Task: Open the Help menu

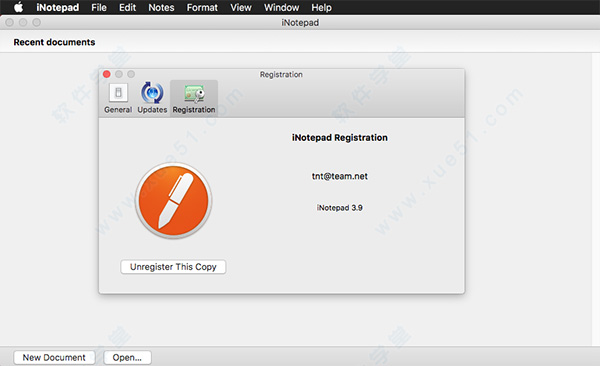Action: [321, 7]
